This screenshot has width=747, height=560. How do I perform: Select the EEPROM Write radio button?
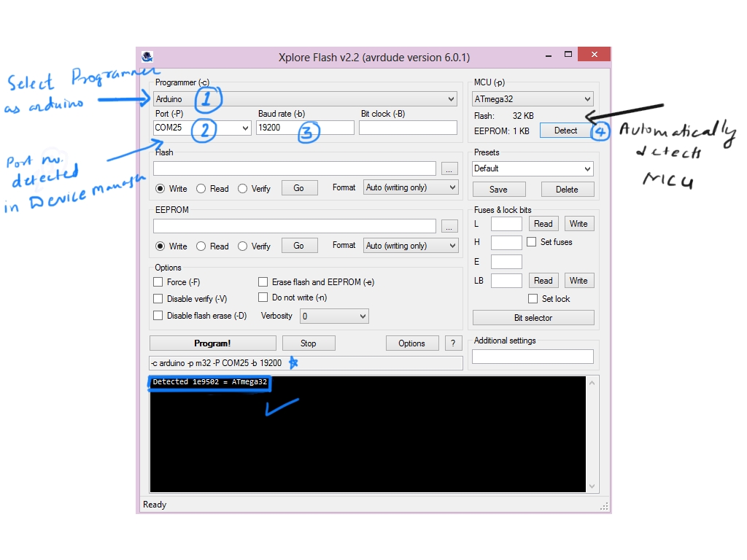[160, 246]
